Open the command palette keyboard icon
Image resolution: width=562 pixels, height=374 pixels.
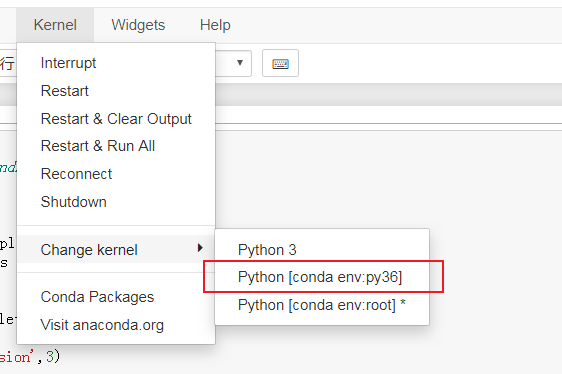pos(280,63)
